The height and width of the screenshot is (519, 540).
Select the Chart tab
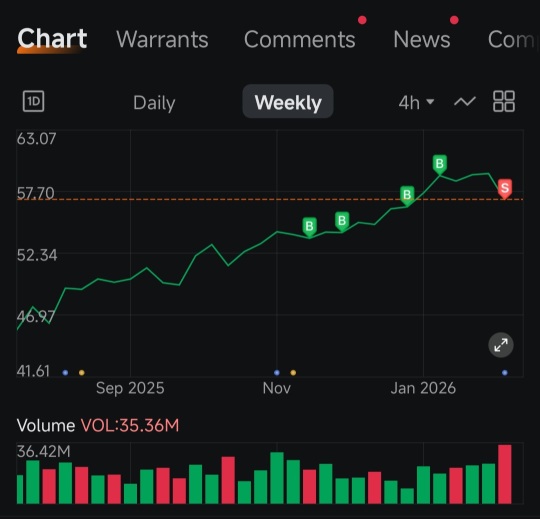coord(52,38)
